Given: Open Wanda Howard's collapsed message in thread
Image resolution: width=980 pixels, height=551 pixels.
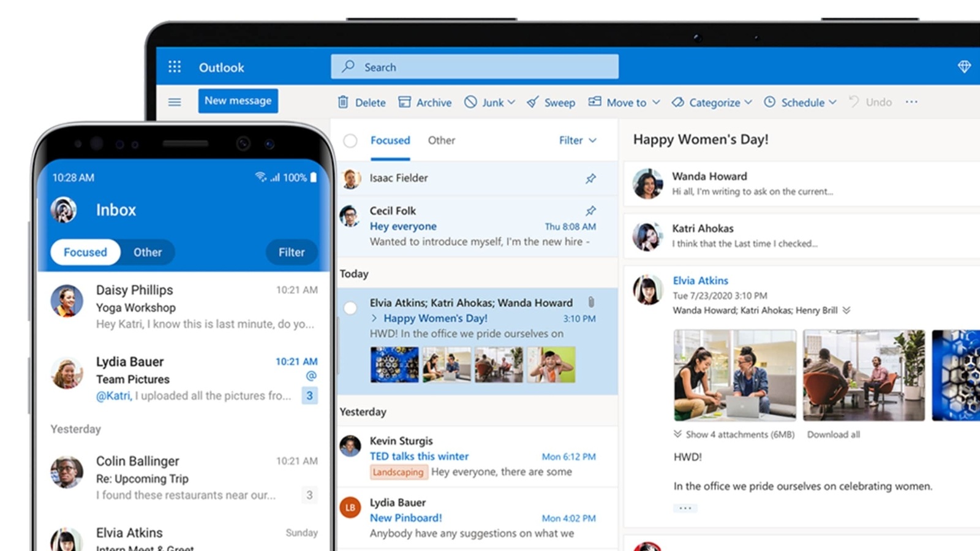Looking at the screenshot, I should [x=802, y=184].
